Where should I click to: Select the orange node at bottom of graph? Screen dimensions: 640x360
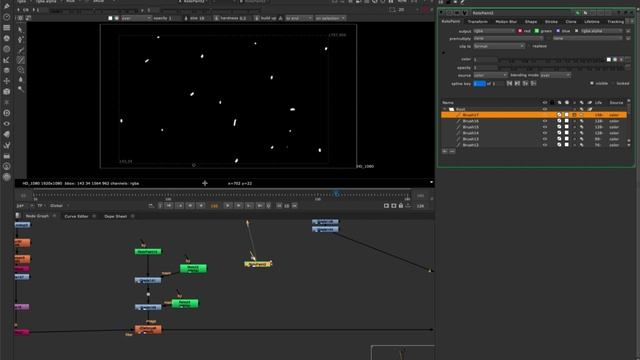pos(148,329)
